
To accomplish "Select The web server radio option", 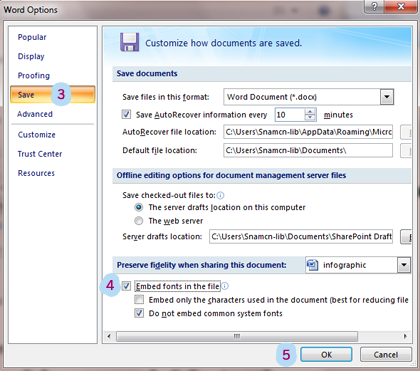I will (x=139, y=221).
